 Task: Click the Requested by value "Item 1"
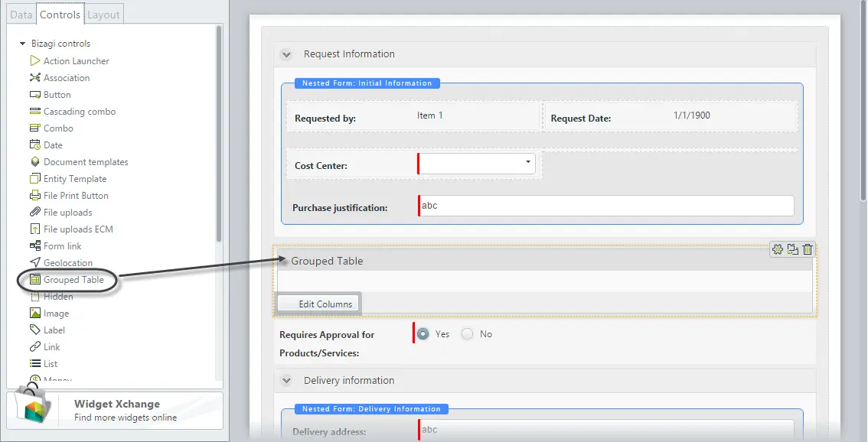coord(430,115)
